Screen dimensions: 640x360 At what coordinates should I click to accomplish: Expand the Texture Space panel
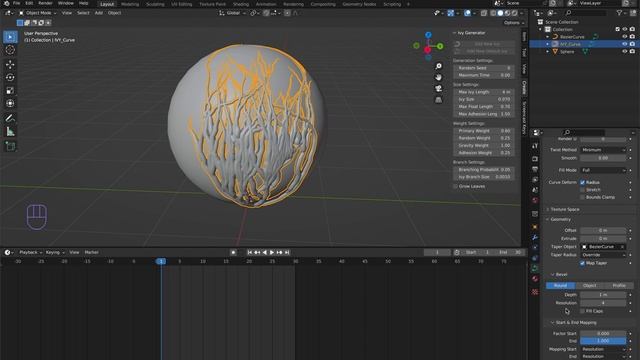(565, 209)
